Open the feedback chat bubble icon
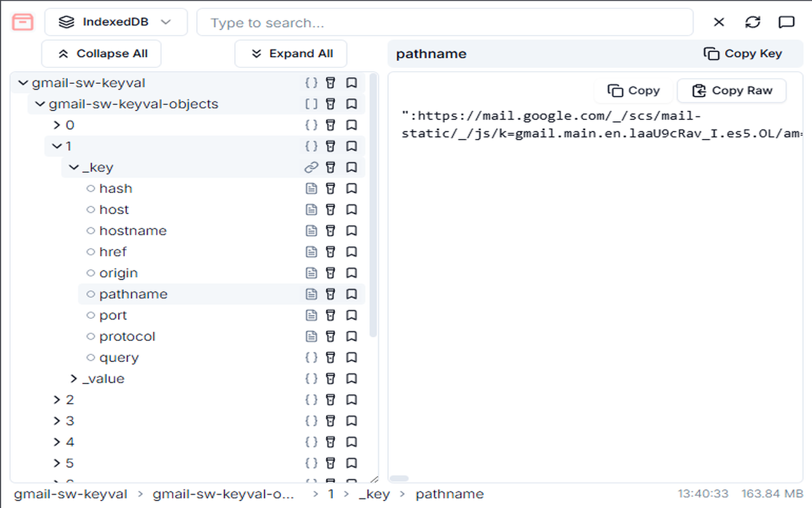Image resolution: width=812 pixels, height=508 pixels. [x=786, y=22]
